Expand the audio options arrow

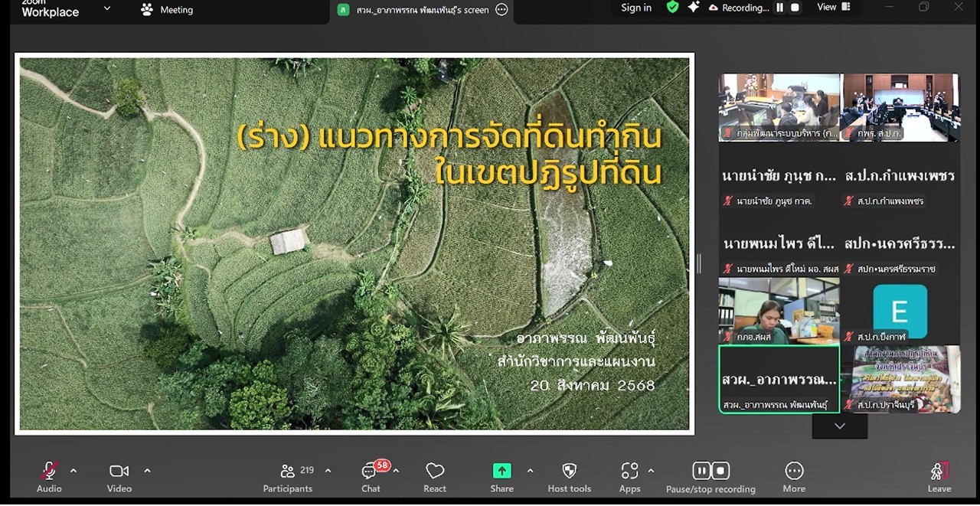click(73, 471)
